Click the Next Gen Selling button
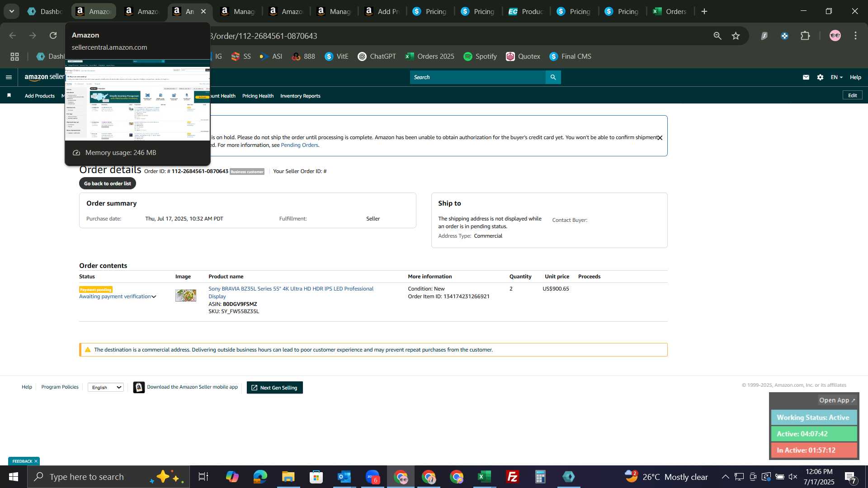The image size is (868, 488). 275,388
